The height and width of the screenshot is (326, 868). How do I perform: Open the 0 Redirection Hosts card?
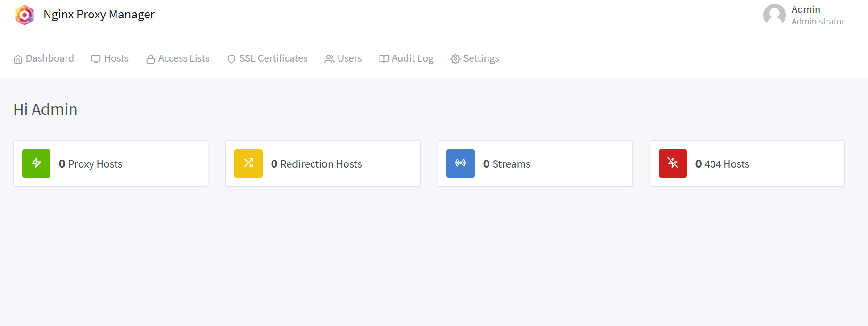(x=323, y=163)
